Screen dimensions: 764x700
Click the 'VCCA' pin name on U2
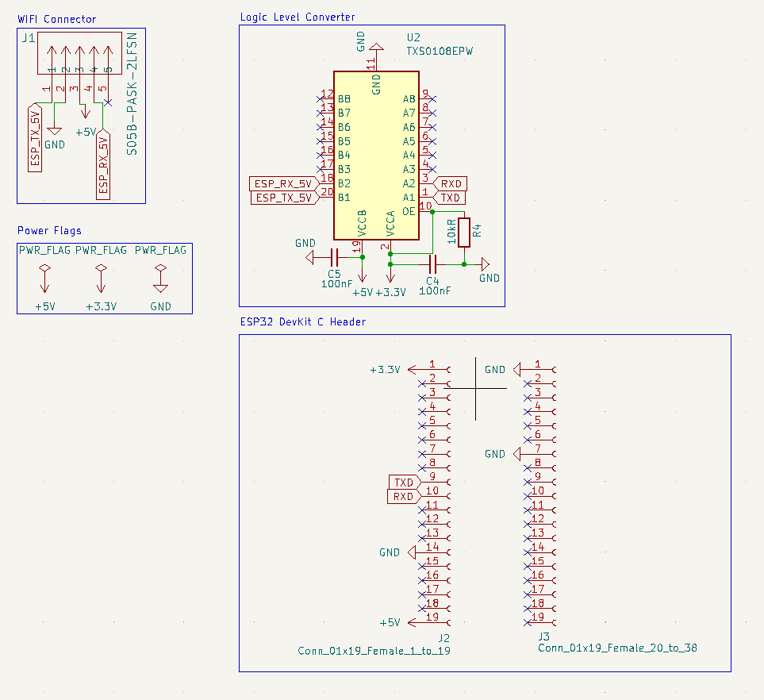[x=390, y=224]
